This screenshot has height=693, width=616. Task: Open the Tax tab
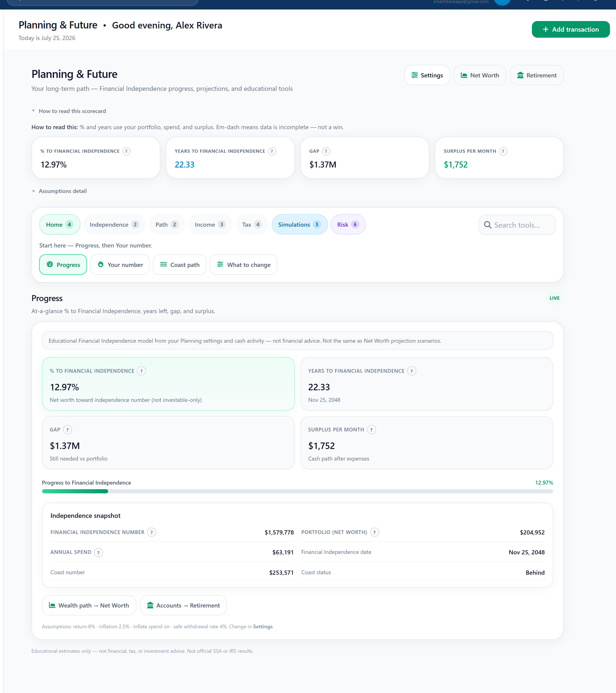pyautogui.click(x=252, y=224)
